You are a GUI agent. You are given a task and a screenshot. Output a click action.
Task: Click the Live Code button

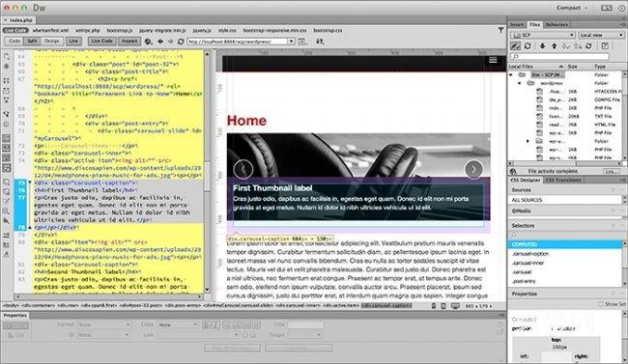[x=101, y=41]
